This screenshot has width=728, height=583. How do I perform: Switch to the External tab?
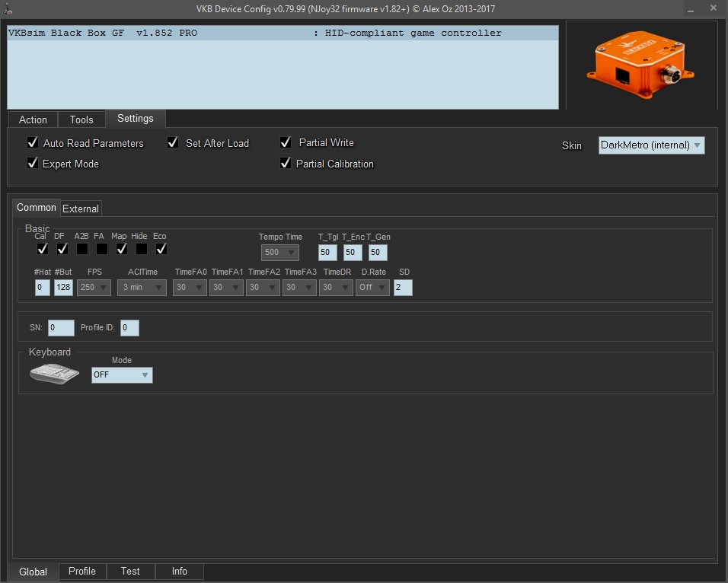(81, 209)
